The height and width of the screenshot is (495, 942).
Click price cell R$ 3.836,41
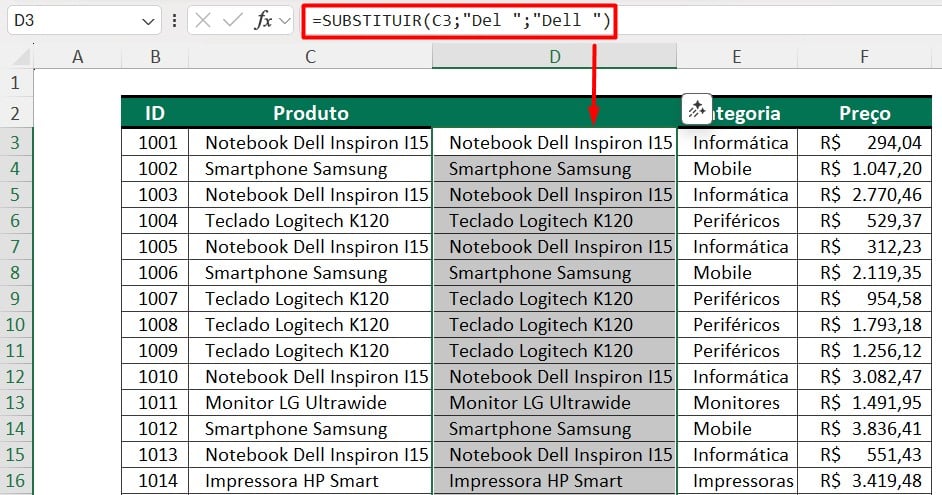(x=864, y=429)
